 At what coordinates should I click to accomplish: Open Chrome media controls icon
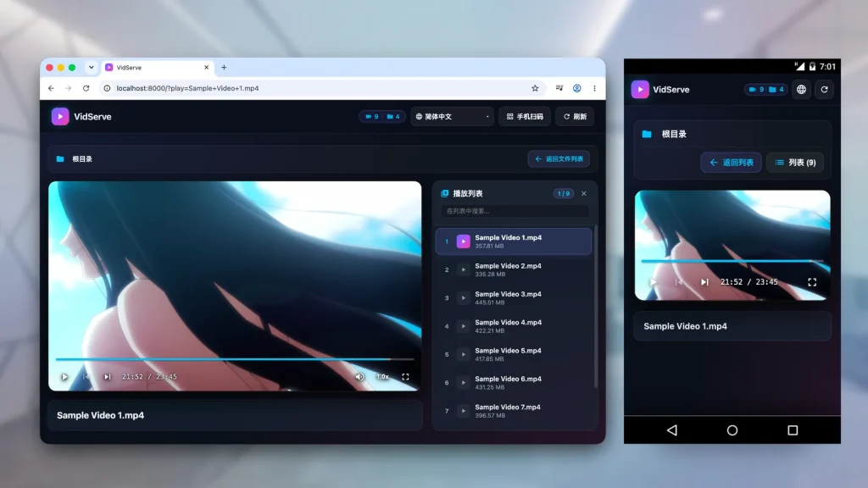tap(559, 88)
